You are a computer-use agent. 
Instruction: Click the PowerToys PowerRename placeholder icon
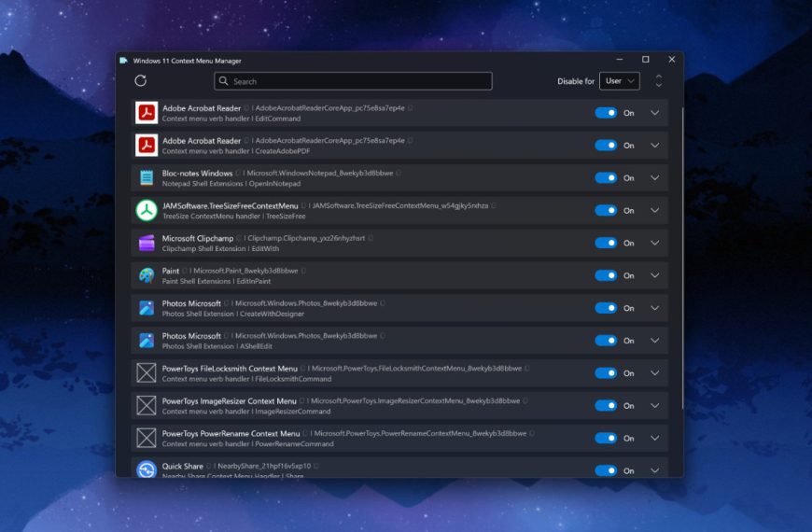pyautogui.click(x=146, y=439)
